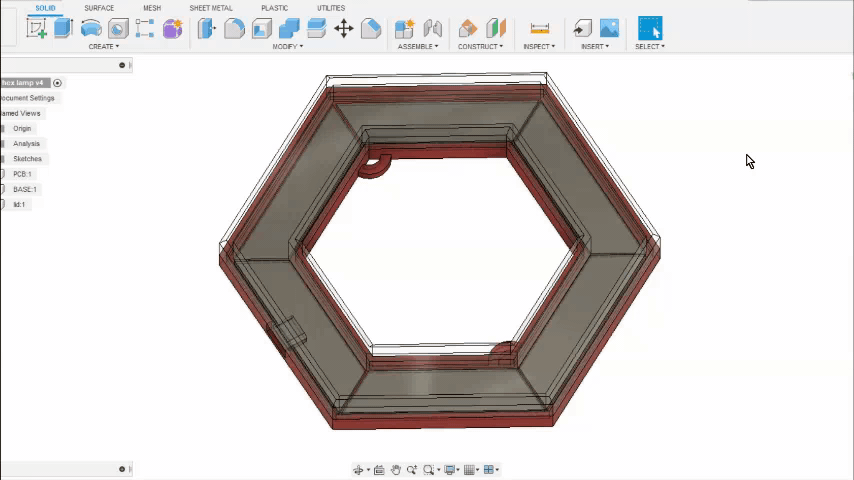Viewport: 854px width, 480px height.
Task: Select the Pan hand tool
Action: pyautogui.click(x=395, y=470)
